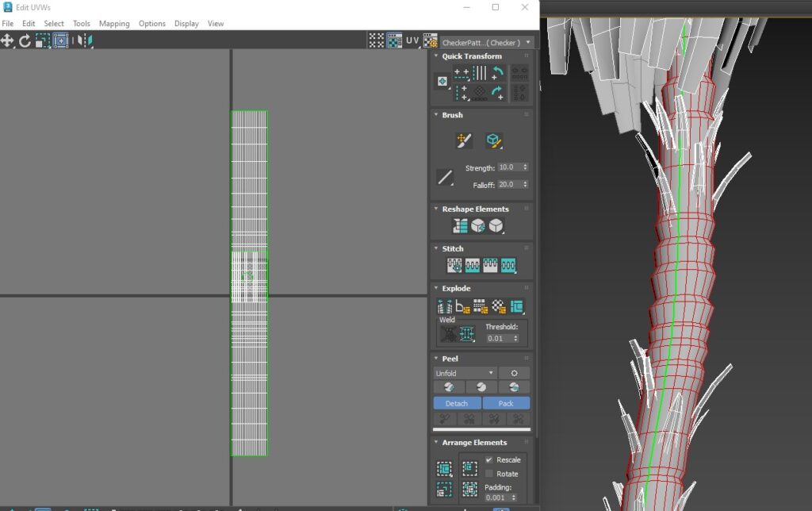
Task: Click the Quick Peel icon in Peel panel
Action: 449,387
